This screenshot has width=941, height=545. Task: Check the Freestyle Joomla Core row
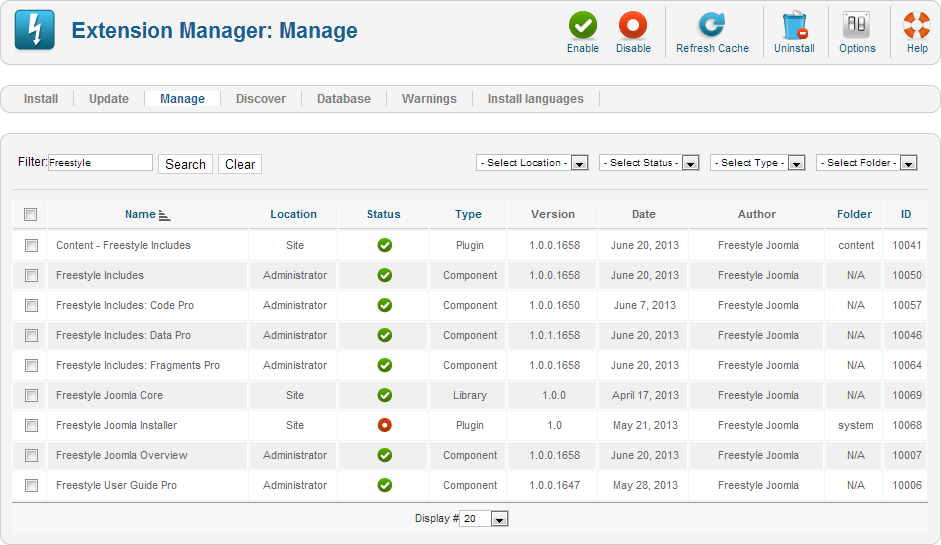pyautogui.click(x=31, y=396)
